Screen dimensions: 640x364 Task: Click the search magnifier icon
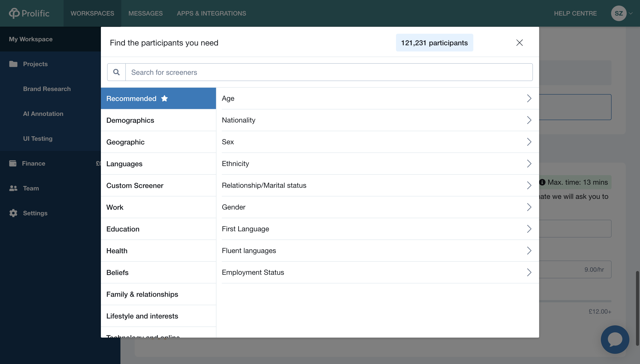click(x=116, y=72)
